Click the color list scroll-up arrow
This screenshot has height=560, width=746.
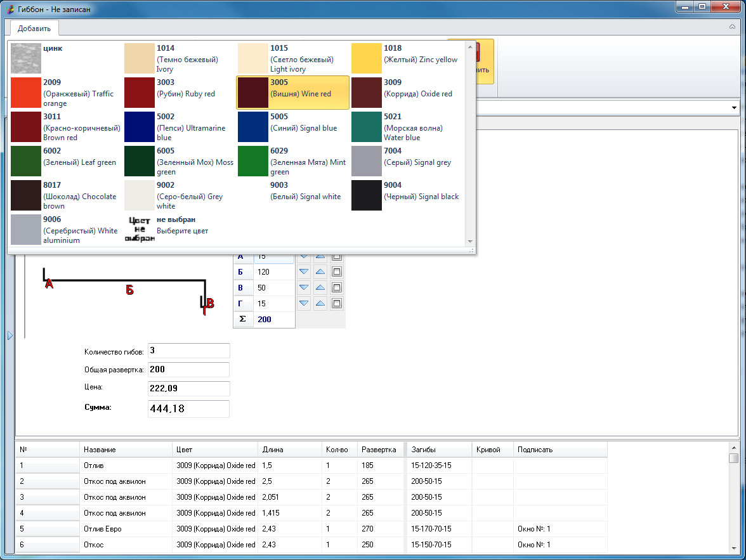470,47
